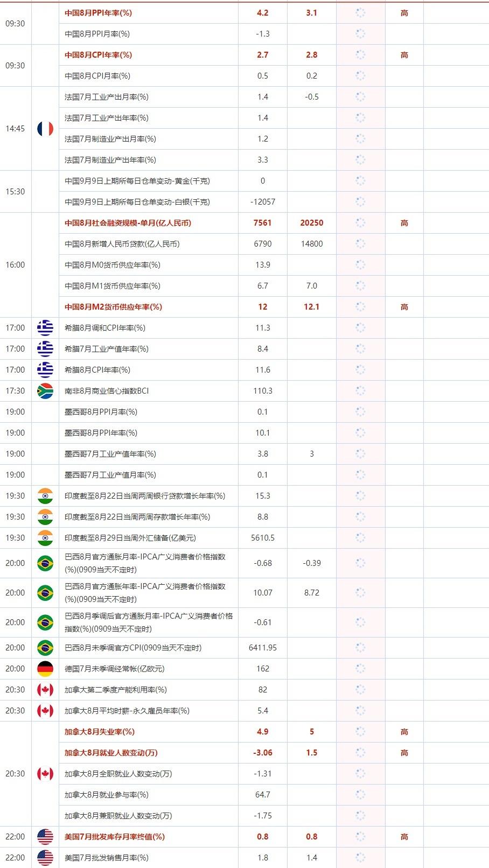
Task: Click loading spinner in 中国8月PPI年率 row
Action: (x=360, y=13)
